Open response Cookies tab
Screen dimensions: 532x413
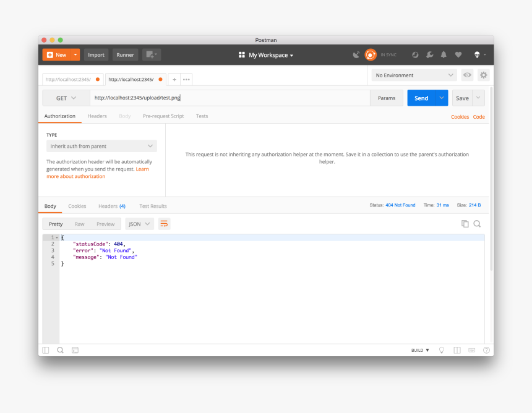[77, 206]
